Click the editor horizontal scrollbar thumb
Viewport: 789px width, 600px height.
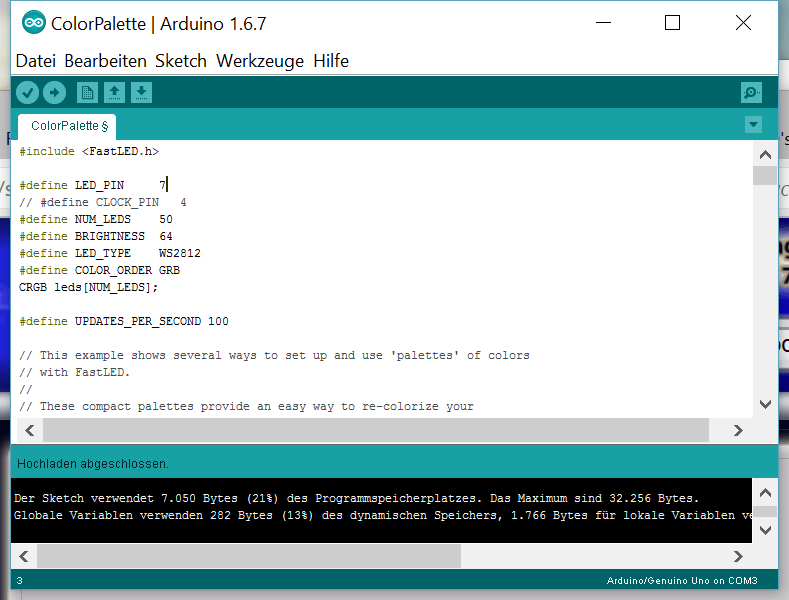point(376,430)
